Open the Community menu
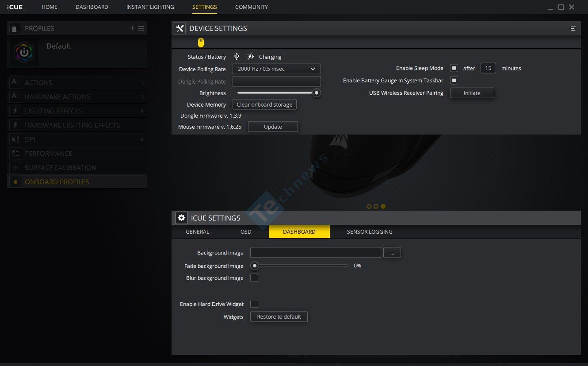 click(x=252, y=7)
